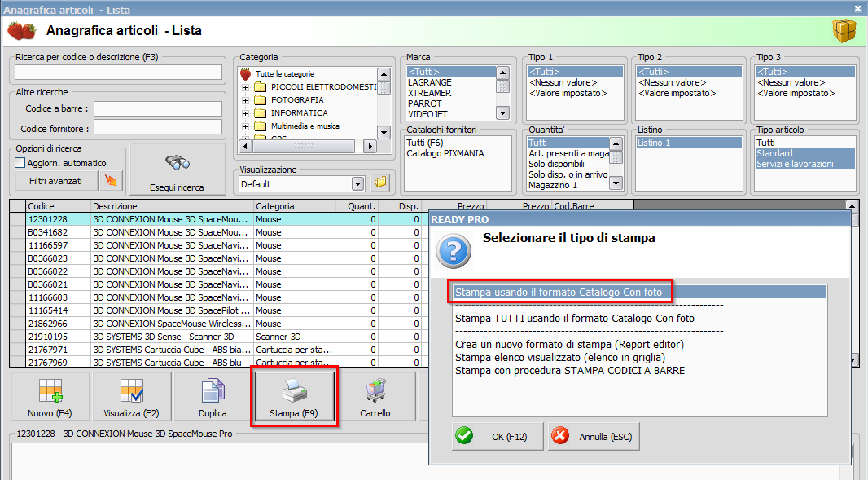Click the red X Annulla (ESC) button
Image resolution: width=868 pixels, height=480 pixels.
click(x=594, y=436)
